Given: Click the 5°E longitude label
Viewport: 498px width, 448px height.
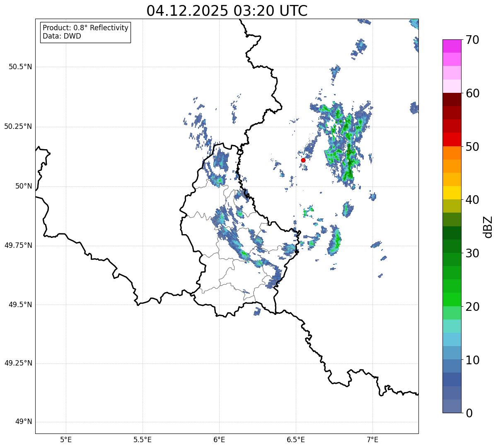Looking at the screenshot, I should tap(66, 440).
